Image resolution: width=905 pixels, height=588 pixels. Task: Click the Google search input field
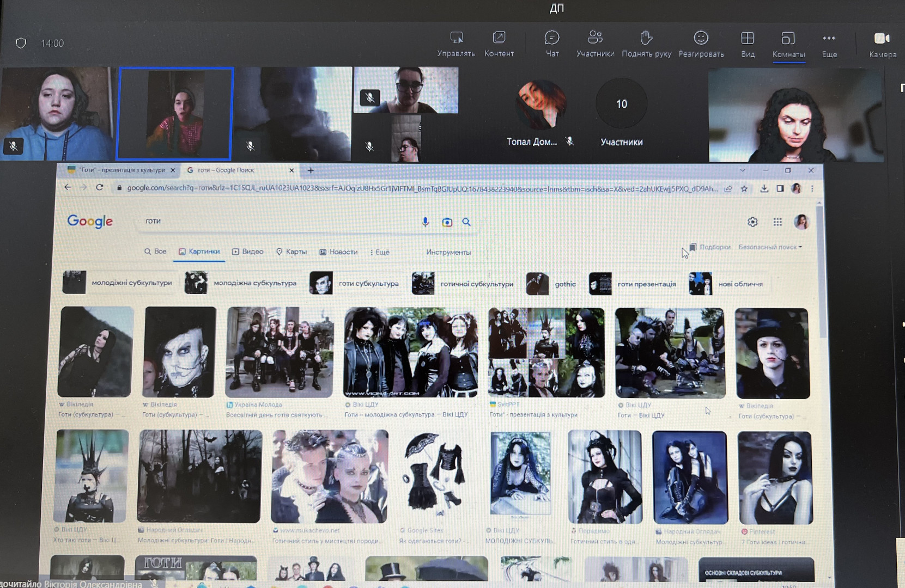click(x=272, y=221)
